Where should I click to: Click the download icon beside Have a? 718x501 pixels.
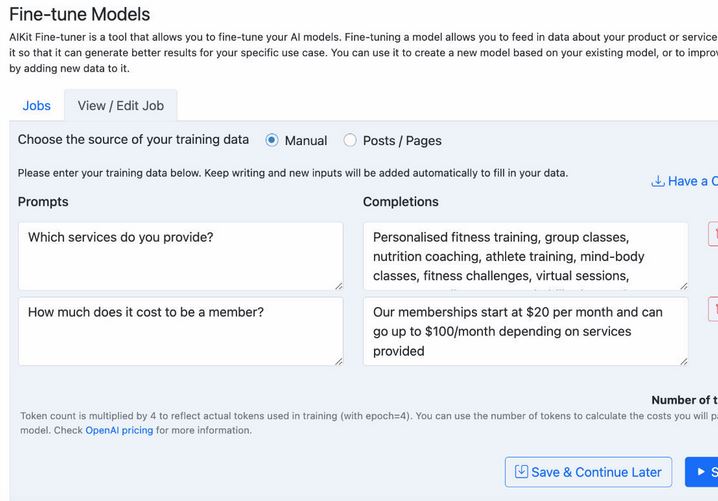[x=658, y=181]
